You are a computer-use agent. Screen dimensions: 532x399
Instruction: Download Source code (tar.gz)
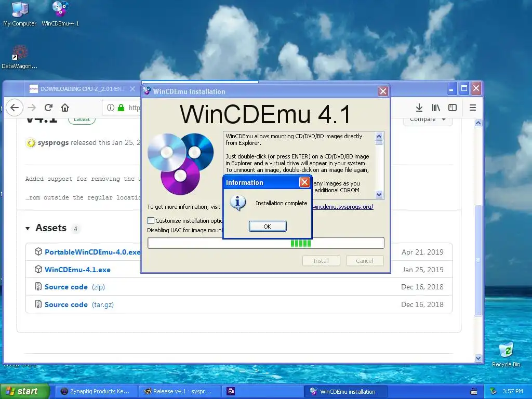79,304
